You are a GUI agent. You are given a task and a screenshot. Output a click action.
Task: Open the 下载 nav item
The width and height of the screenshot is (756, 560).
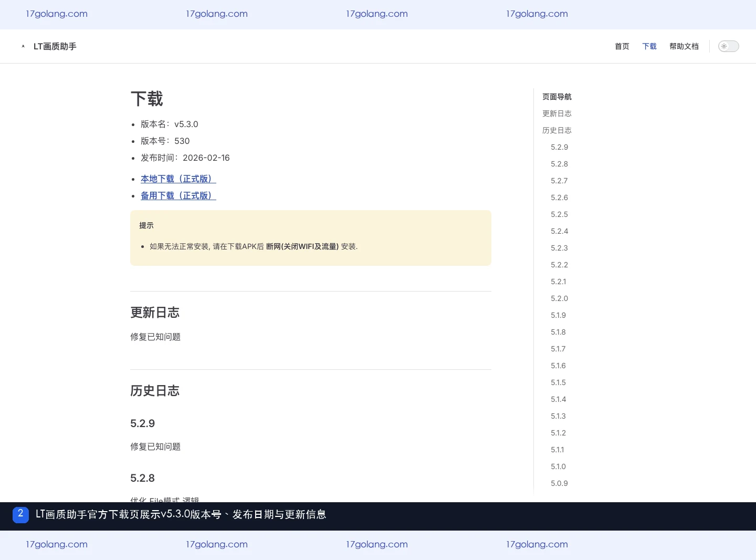649,46
